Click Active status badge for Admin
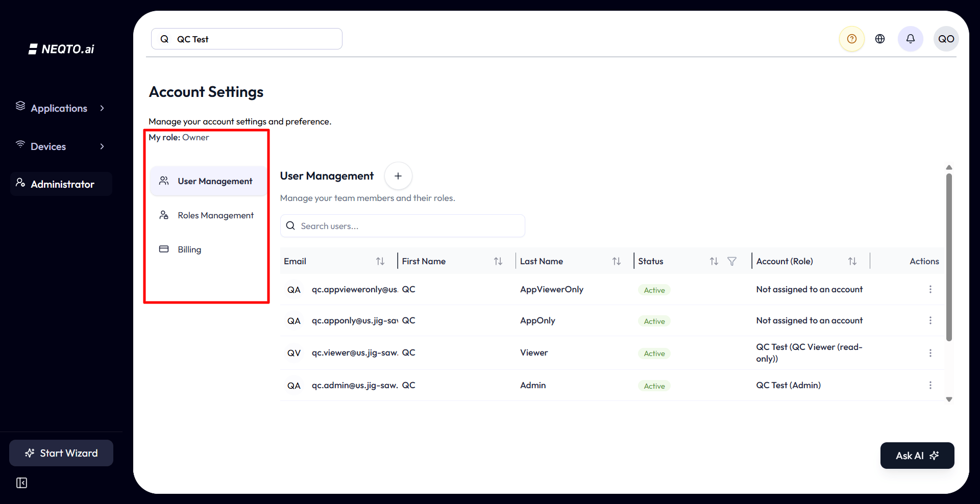The width and height of the screenshot is (980, 504). click(654, 386)
